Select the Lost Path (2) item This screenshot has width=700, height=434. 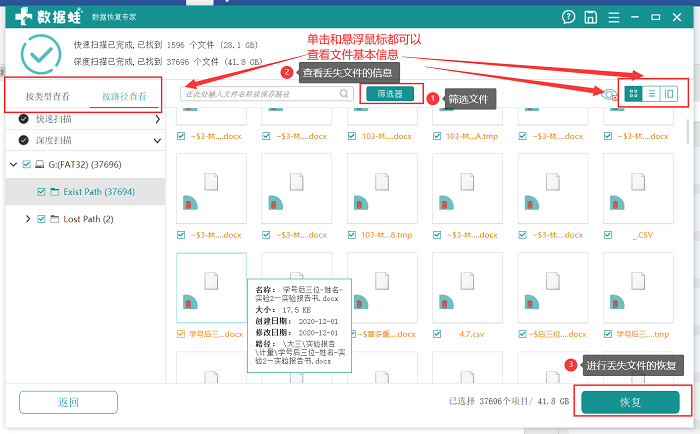click(x=88, y=219)
